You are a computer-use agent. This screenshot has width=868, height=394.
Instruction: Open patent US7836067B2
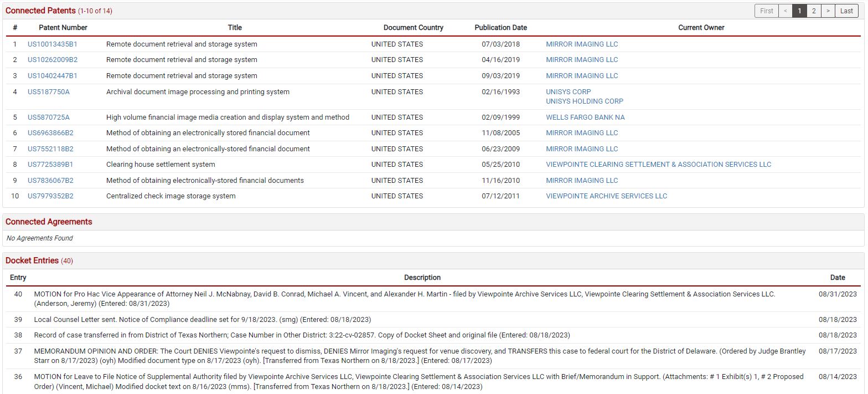[x=50, y=181]
